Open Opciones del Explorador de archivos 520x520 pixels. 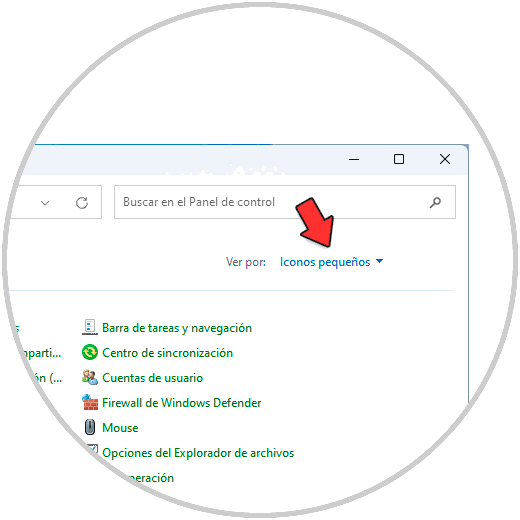(x=198, y=453)
